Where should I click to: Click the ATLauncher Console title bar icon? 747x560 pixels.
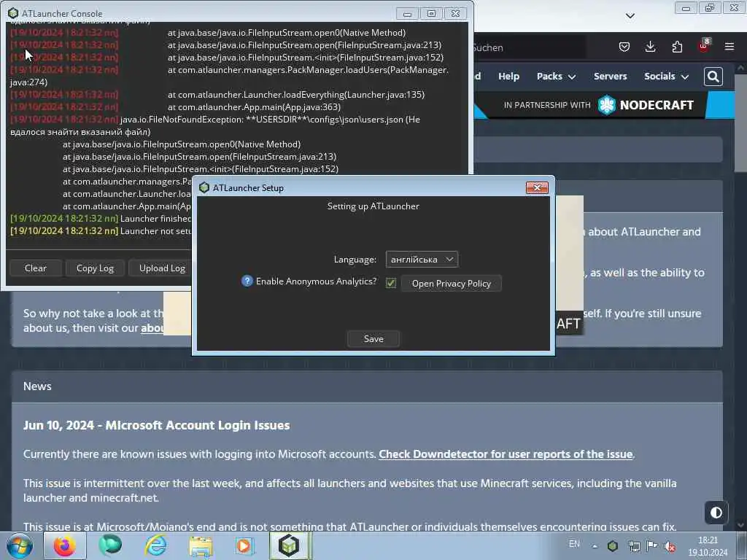(13, 13)
